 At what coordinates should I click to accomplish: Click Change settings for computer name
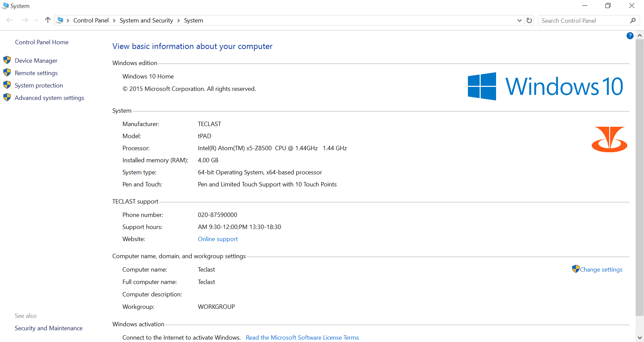601,270
